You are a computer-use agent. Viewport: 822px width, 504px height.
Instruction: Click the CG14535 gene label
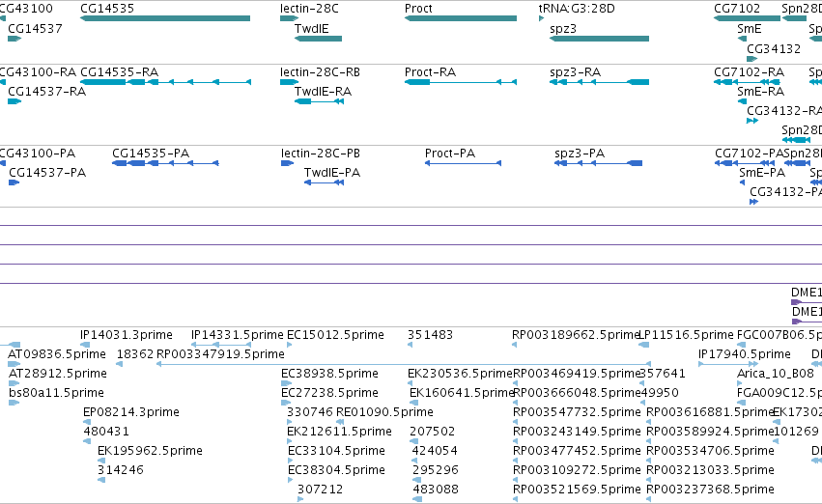107,9
